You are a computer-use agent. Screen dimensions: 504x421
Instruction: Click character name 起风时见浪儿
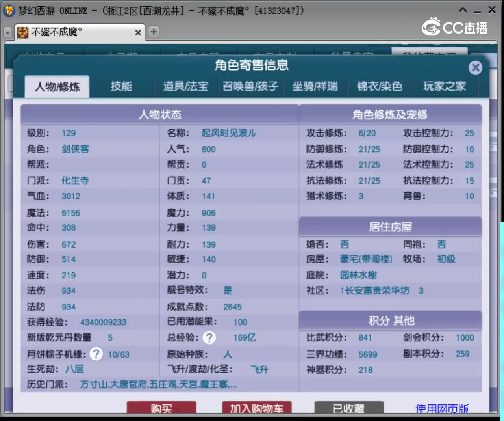[229, 133]
